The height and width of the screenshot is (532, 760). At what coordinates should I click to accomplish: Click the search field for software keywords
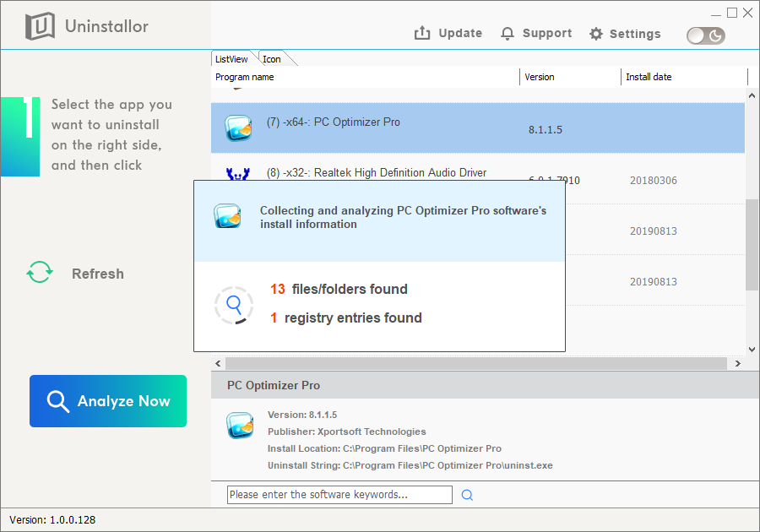point(339,495)
